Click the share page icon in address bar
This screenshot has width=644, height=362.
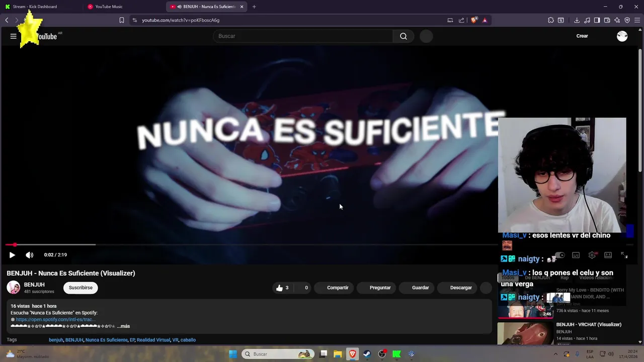coord(461,20)
